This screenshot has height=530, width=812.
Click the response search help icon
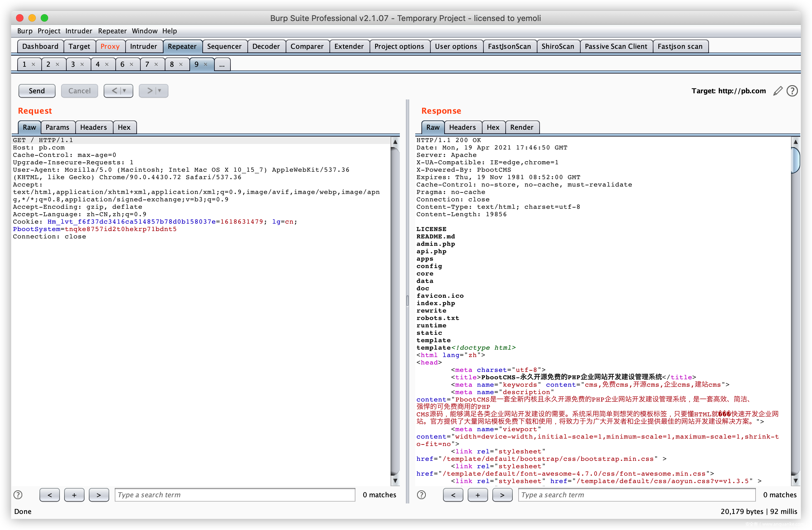click(421, 495)
